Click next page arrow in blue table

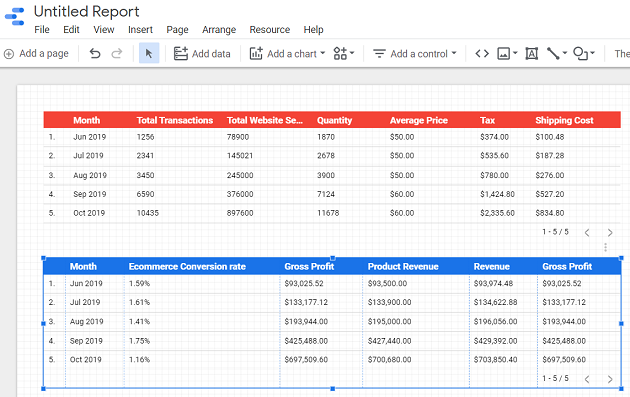click(x=610, y=379)
